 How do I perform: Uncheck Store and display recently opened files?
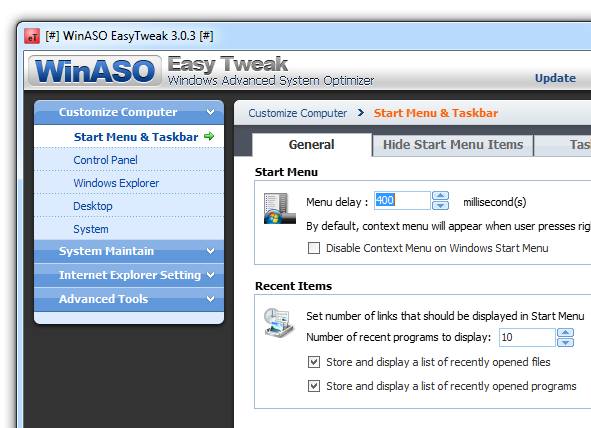click(314, 362)
